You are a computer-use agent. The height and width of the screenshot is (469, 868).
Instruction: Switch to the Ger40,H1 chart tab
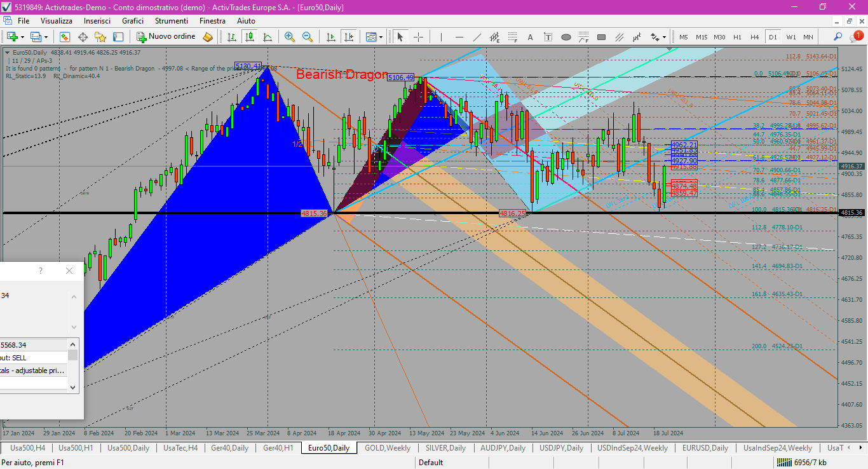[278, 448]
